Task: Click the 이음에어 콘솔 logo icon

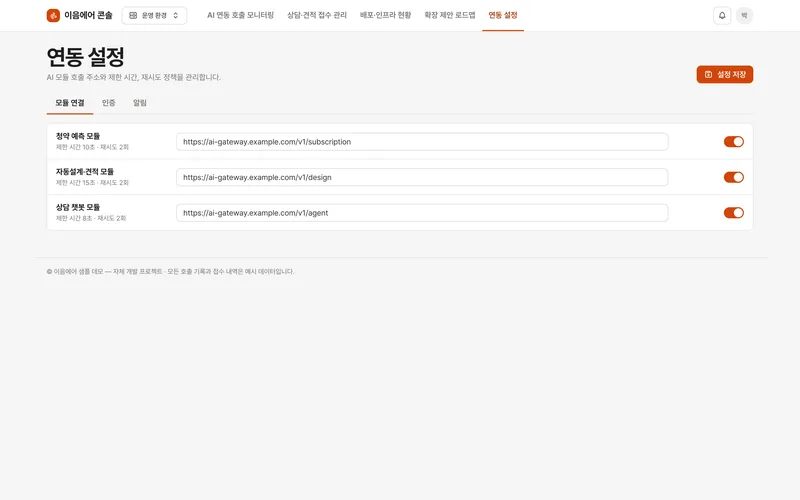Action: [x=53, y=15]
